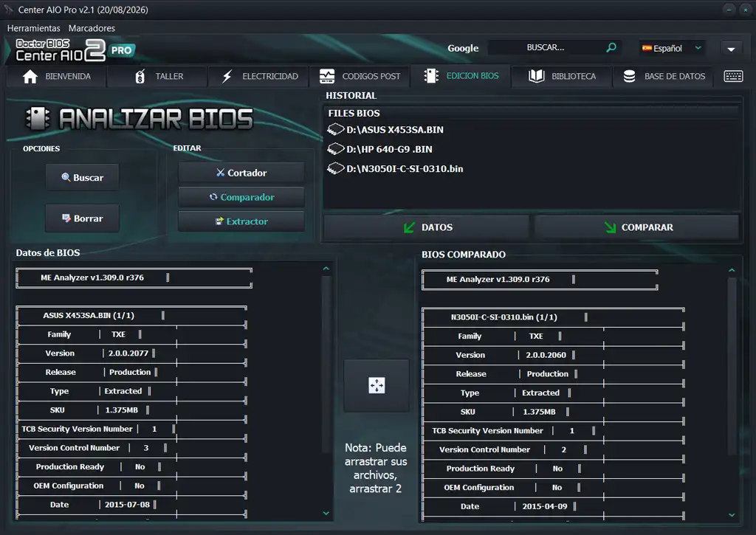Select the EDICION BIOS tab
Image resolution: width=756 pixels, height=535 pixels.
[461, 76]
